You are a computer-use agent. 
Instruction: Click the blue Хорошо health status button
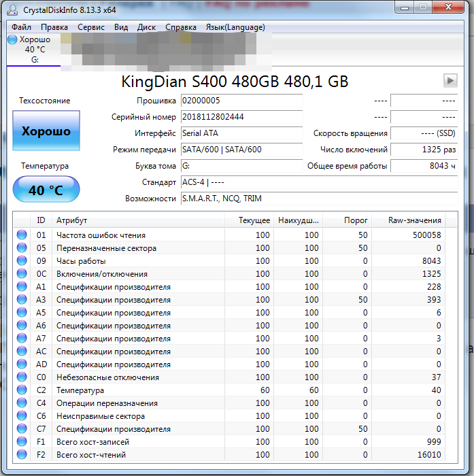pyautogui.click(x=46, y=131)
